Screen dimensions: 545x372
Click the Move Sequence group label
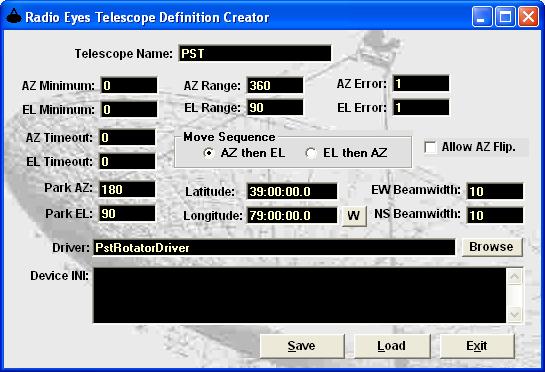point(229,137)
